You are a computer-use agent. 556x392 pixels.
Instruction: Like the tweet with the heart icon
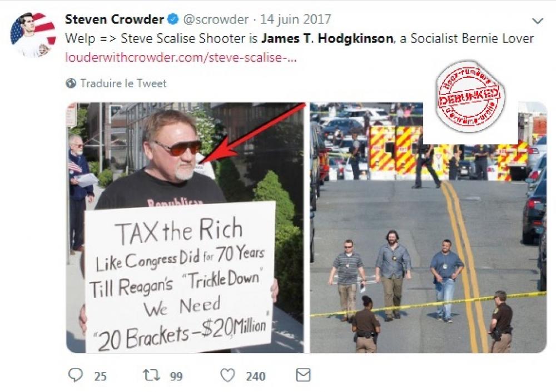click(x=227, y=375)
